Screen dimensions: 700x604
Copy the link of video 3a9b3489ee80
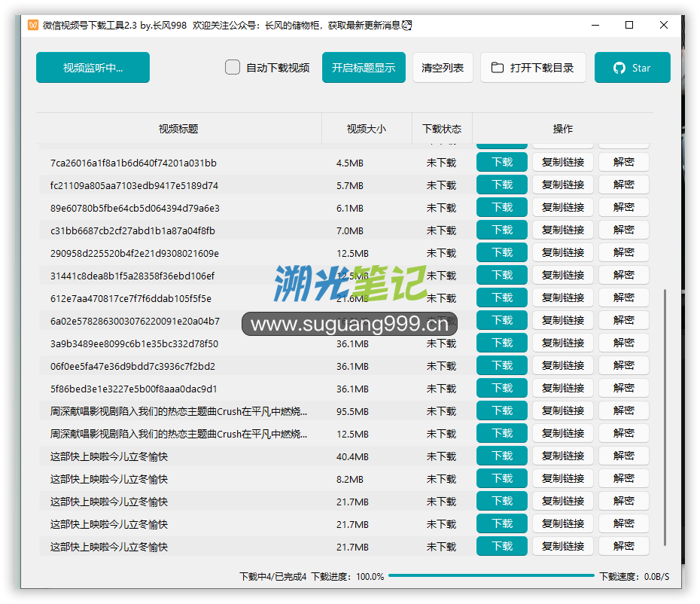click(563, 343)
